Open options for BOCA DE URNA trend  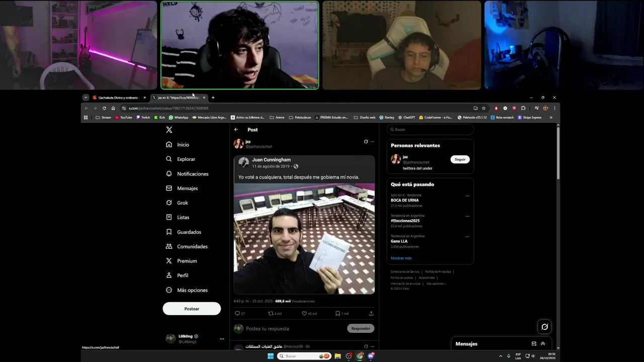pos(467,196)
